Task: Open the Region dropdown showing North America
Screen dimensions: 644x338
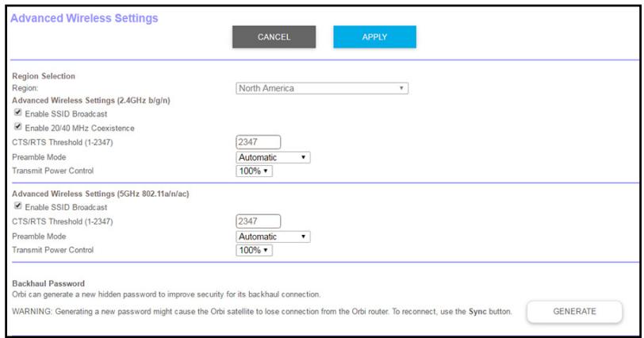Action: [321, 88]
